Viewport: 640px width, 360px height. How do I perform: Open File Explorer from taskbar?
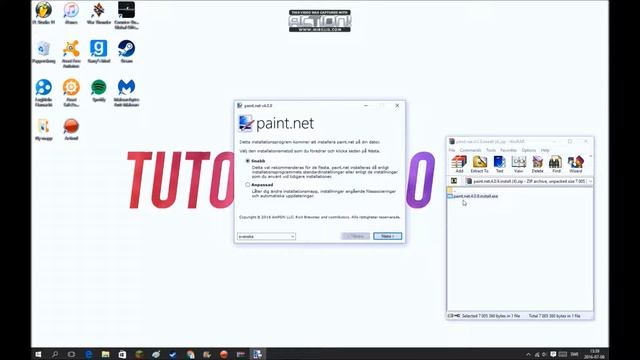pos(105,354)
